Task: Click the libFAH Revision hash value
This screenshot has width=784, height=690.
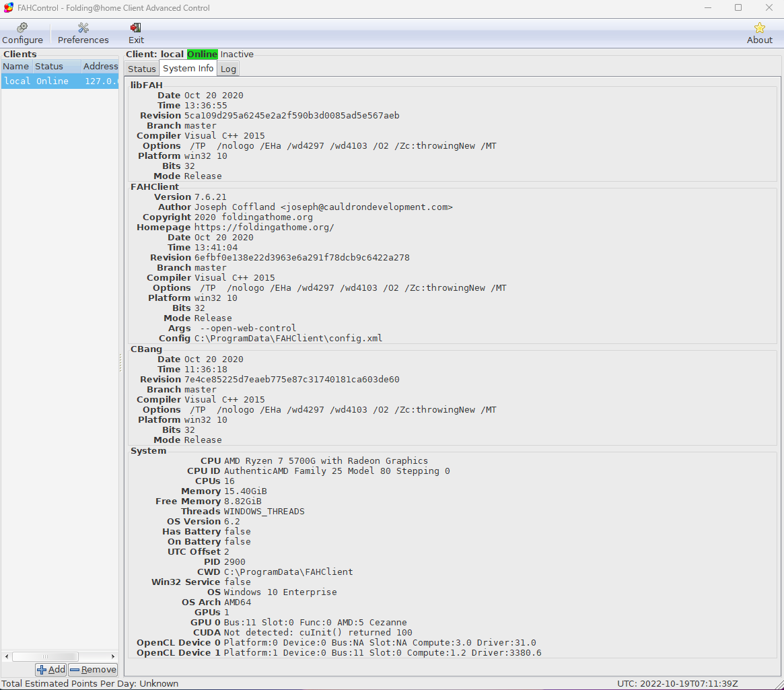Action: pos(291,116)
